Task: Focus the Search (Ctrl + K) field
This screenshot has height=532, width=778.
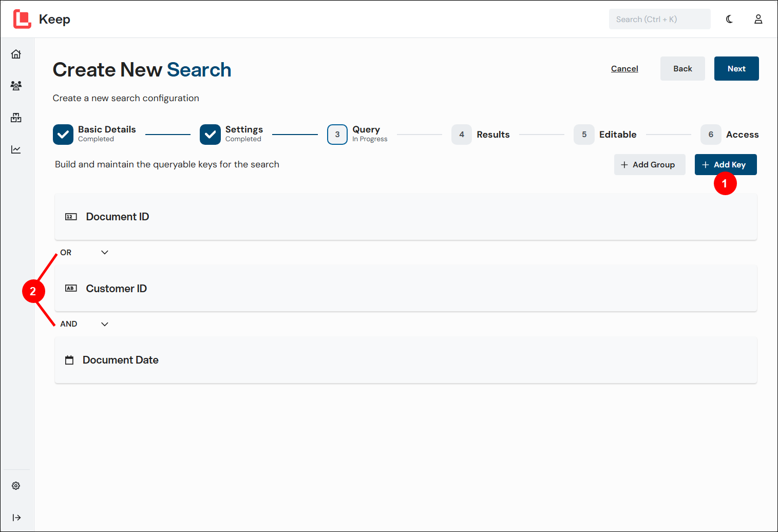Action: 660,19
